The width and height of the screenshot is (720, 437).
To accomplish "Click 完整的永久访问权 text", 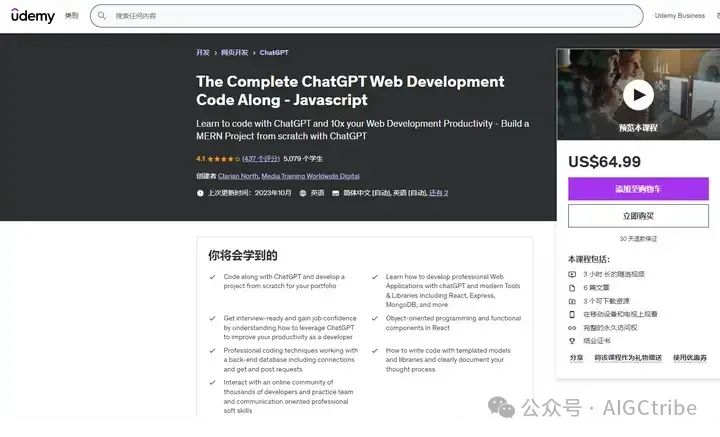I will pyautogui.click(x=610, y=328).
